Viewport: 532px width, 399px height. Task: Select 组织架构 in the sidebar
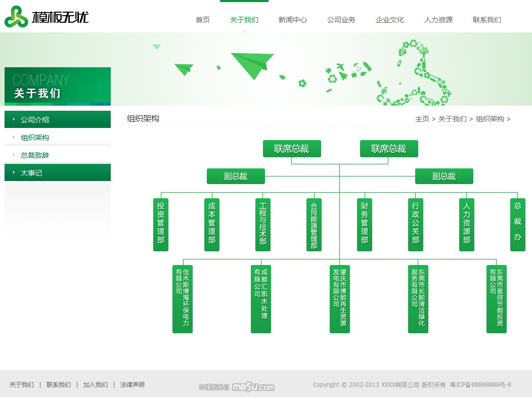point(35,138)
